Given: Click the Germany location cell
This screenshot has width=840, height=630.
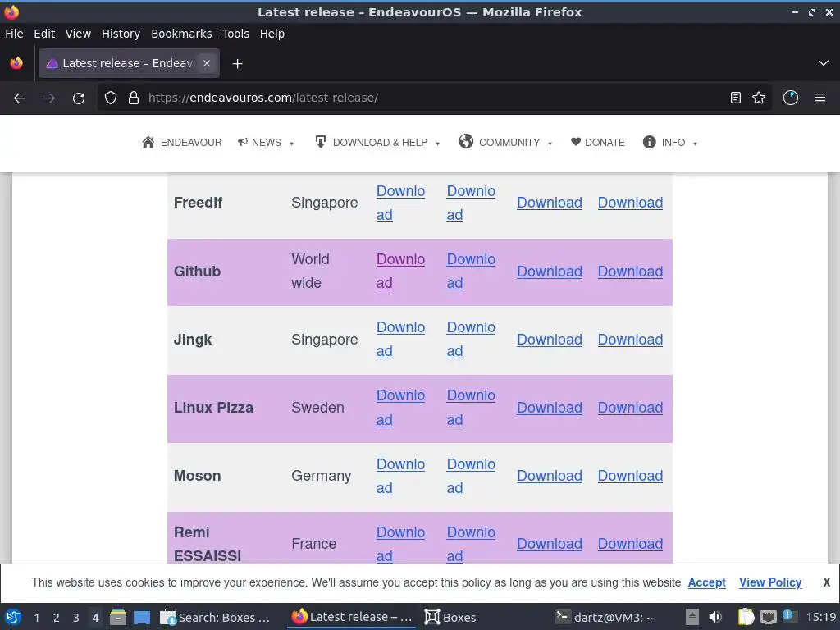Looking at the screenshot, I should click(x=322, y=476).
